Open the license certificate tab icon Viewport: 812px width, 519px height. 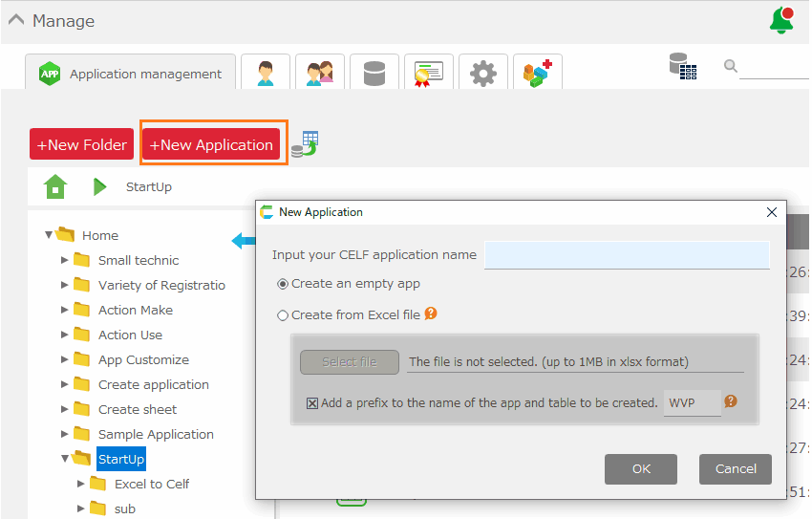429,74
